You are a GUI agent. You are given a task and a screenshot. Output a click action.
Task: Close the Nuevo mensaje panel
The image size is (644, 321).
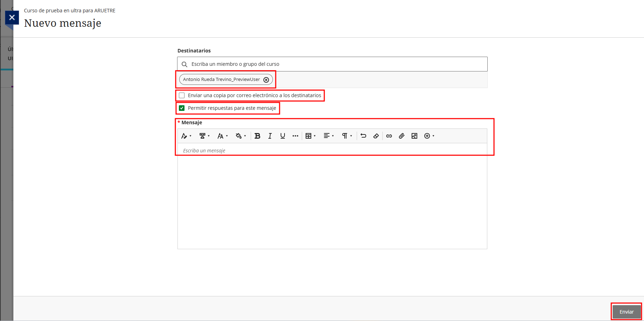point(12,18)
